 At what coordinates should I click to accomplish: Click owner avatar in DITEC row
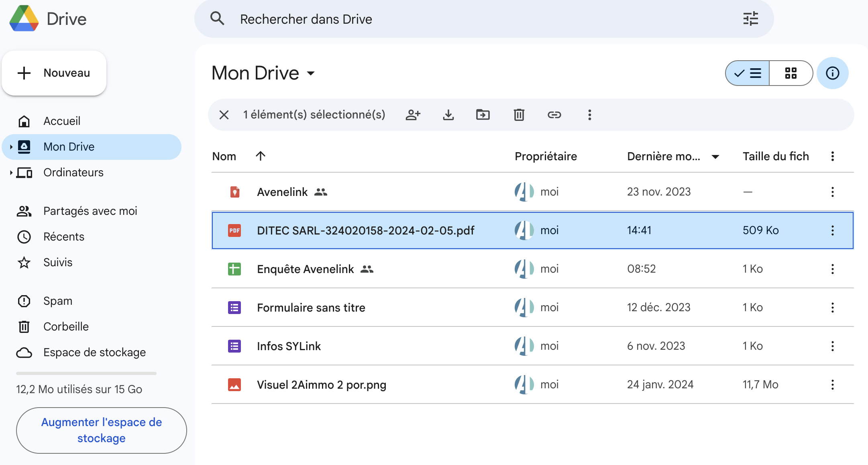tap(524, 230)
